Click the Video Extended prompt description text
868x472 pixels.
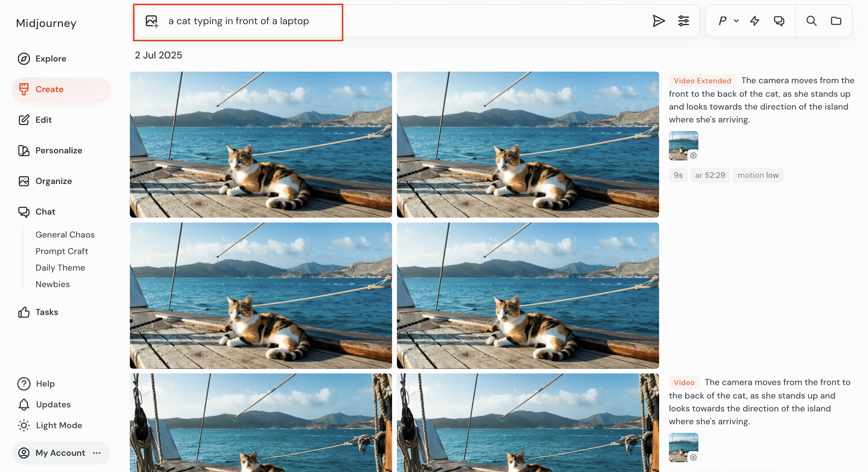click(x=761, y=100)
